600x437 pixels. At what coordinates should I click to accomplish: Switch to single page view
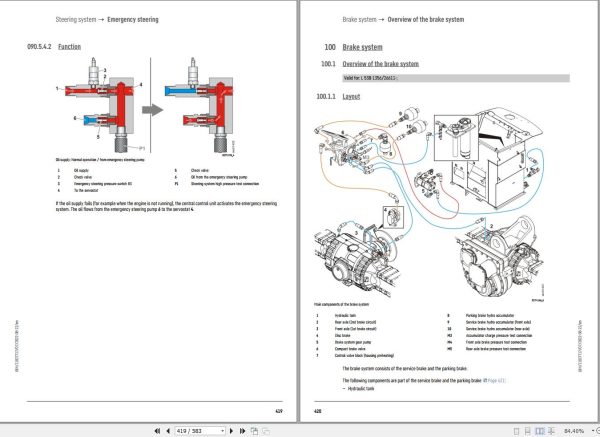[516, 431]
